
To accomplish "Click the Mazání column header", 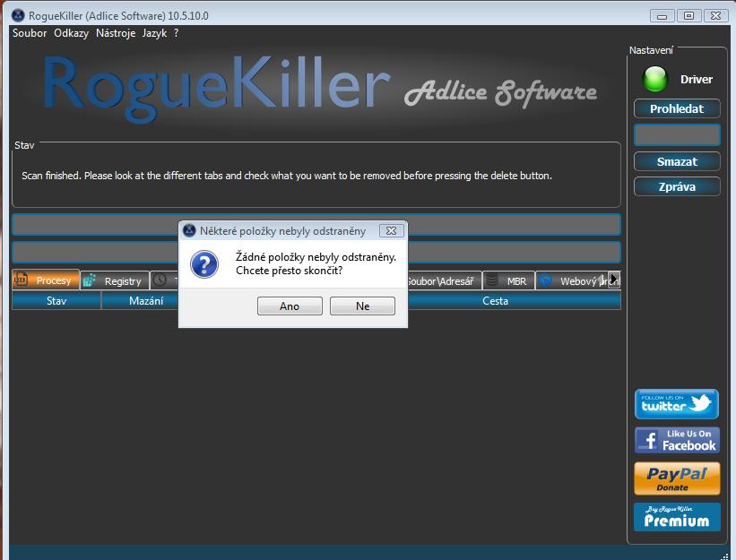I will point(141,301).
